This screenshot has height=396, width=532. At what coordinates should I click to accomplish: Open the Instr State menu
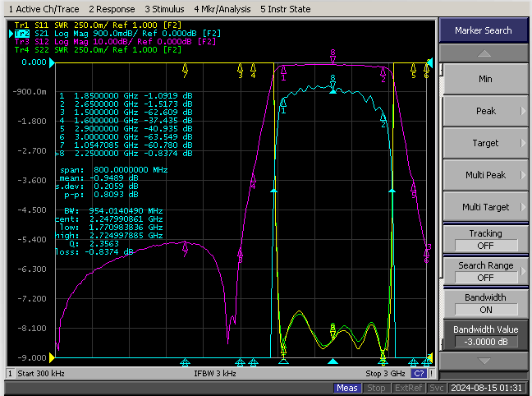tap(286, 9)
